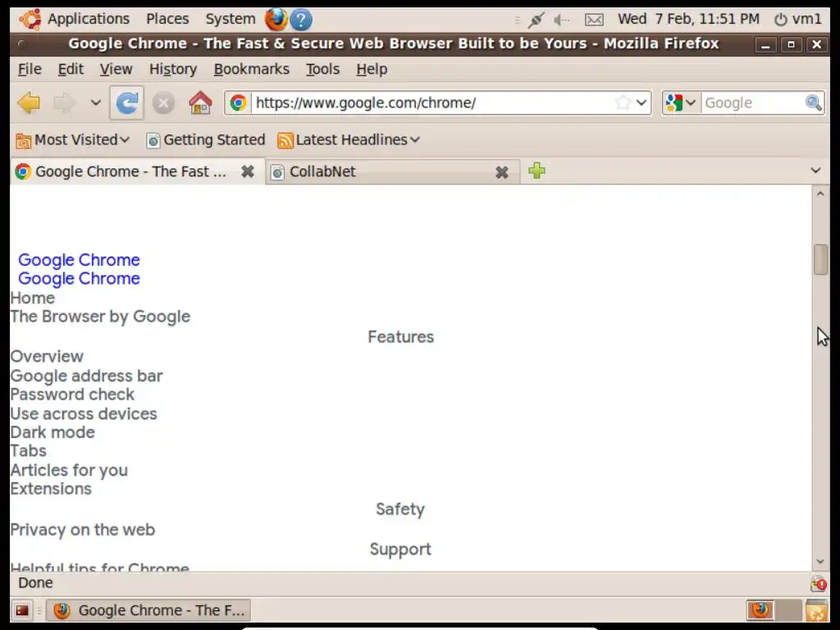This screenshot has height=630, width=840.
Task: Open the History menu
Action: click(173, 69)
